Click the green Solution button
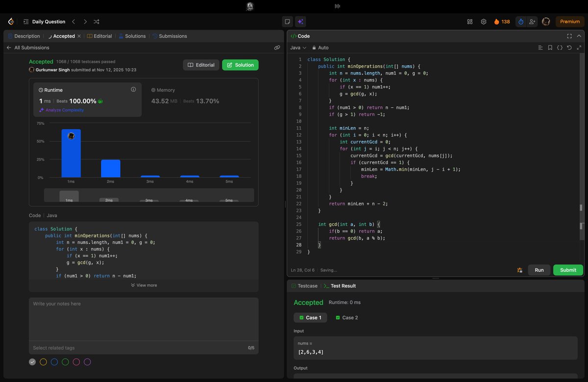 tap(240, 65)
